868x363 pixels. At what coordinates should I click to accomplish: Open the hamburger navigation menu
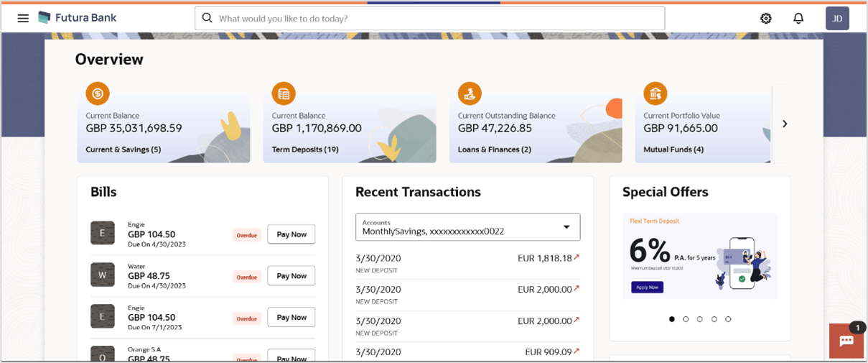click(x=23, y=18)
